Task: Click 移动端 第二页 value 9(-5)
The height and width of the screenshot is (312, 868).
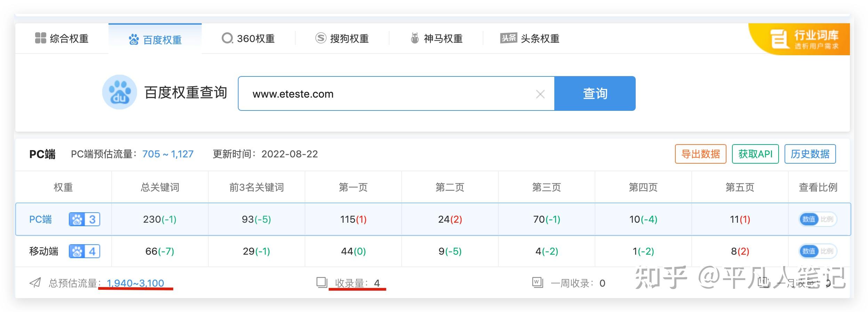Action: click(450, 251)
